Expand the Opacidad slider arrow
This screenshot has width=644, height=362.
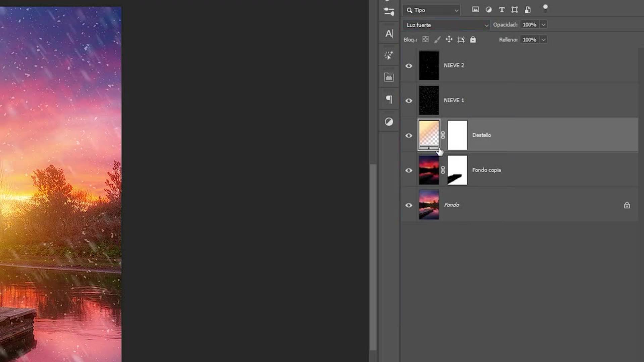point(543,25)
